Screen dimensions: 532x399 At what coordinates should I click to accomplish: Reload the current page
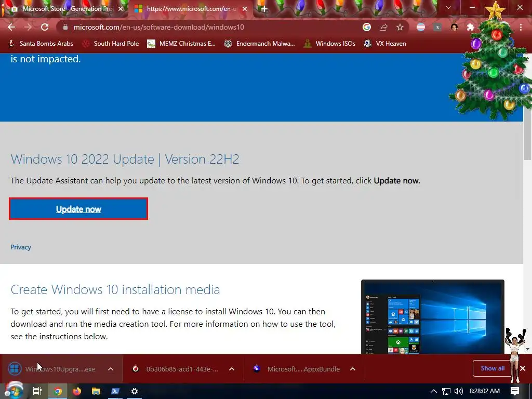45,27
